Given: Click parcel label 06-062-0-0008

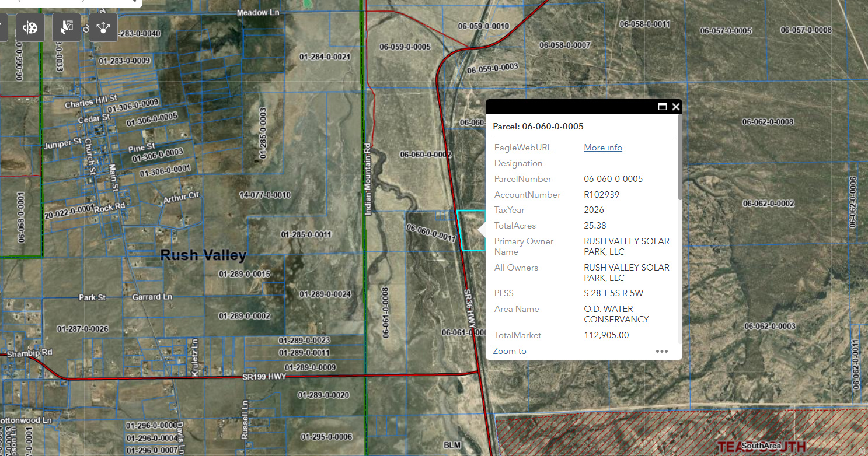Looking at the screenshot, I should [768, 121].
